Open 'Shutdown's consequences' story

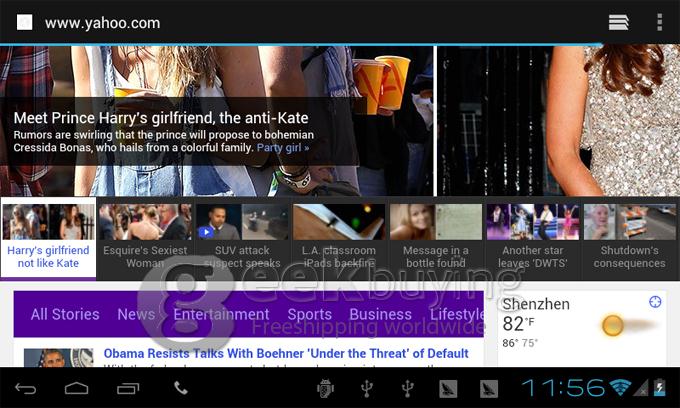pos(629,257)
